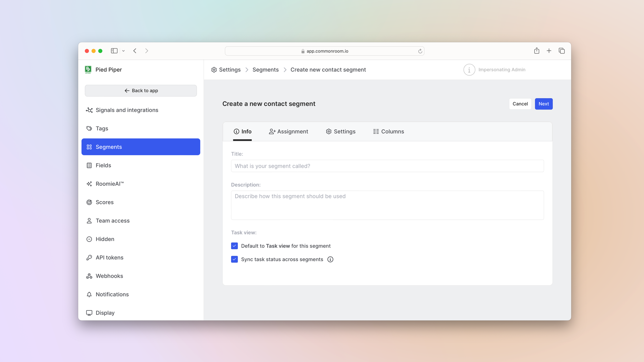
Task: Click the Scores target icon
Action: click(x=89, y=202)
